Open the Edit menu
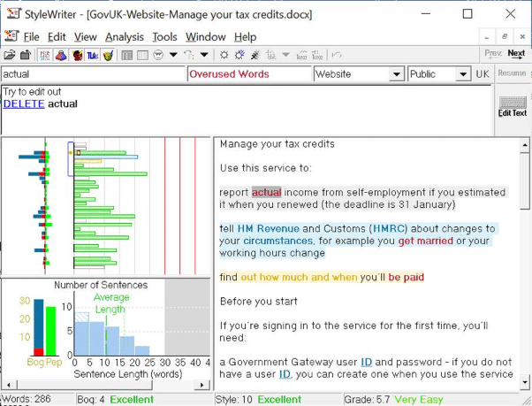The width and height of the screenshot is (532, 406). coord(57,37)
